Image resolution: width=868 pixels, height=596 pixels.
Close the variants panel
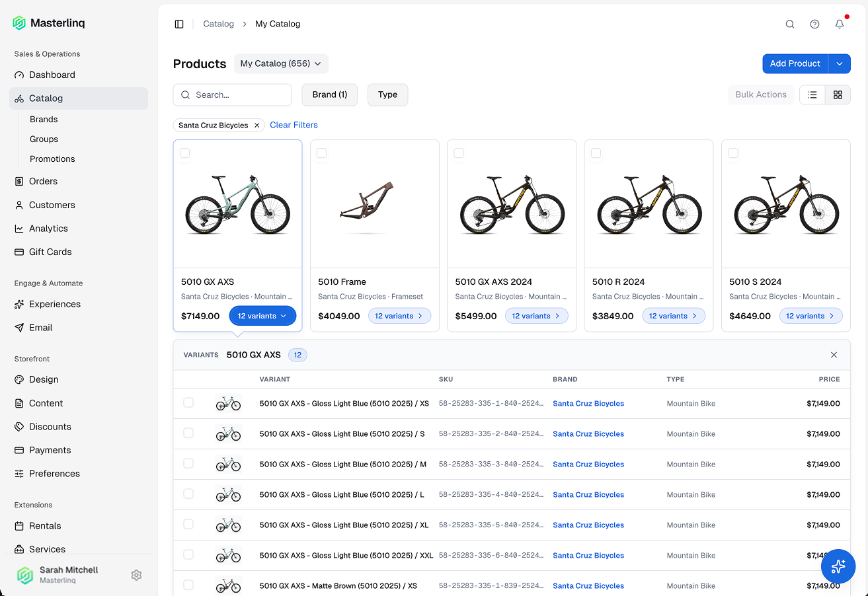click(x=834, y=355)
